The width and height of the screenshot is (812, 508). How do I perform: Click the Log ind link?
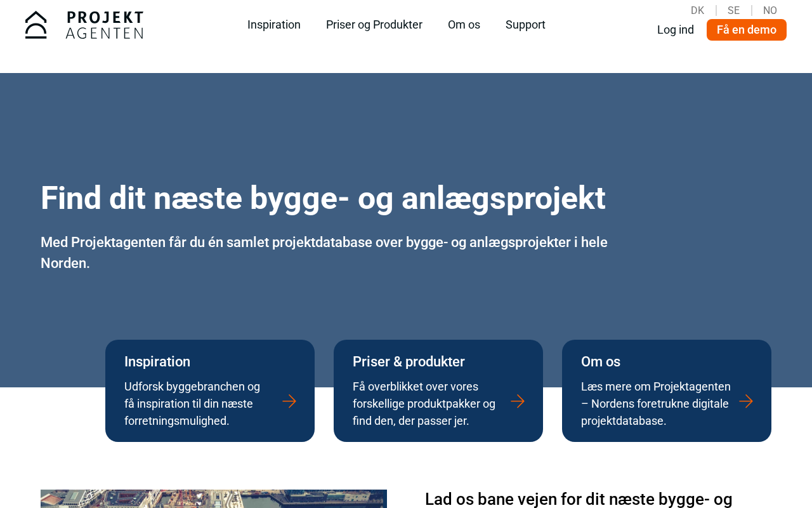[x=676, y=30]
